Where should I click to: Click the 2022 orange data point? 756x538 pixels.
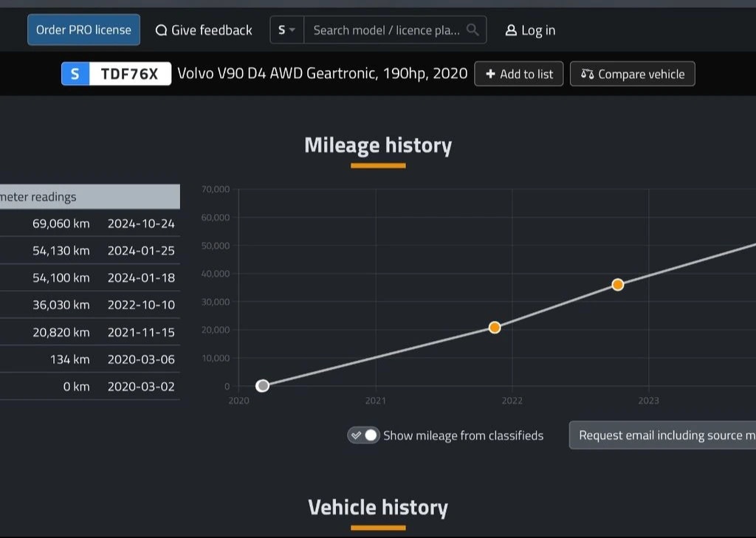click(x=618, y=285)
